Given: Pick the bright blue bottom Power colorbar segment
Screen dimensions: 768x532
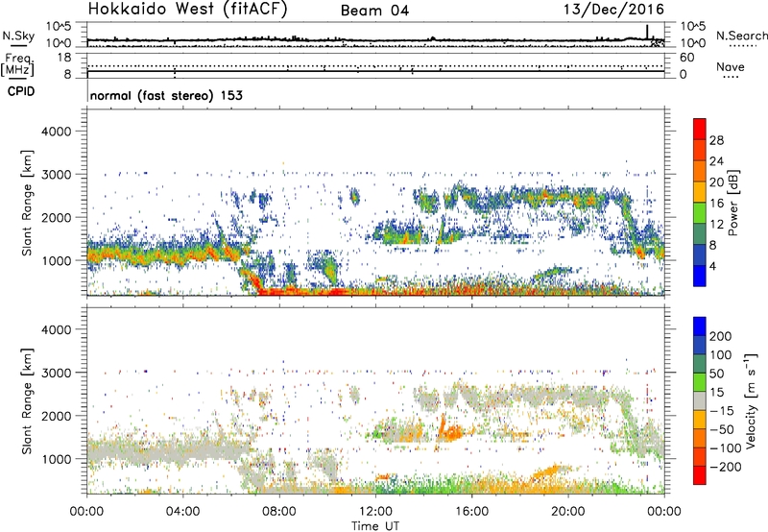Looking at the screenshot, I should [x=700, y=276].
